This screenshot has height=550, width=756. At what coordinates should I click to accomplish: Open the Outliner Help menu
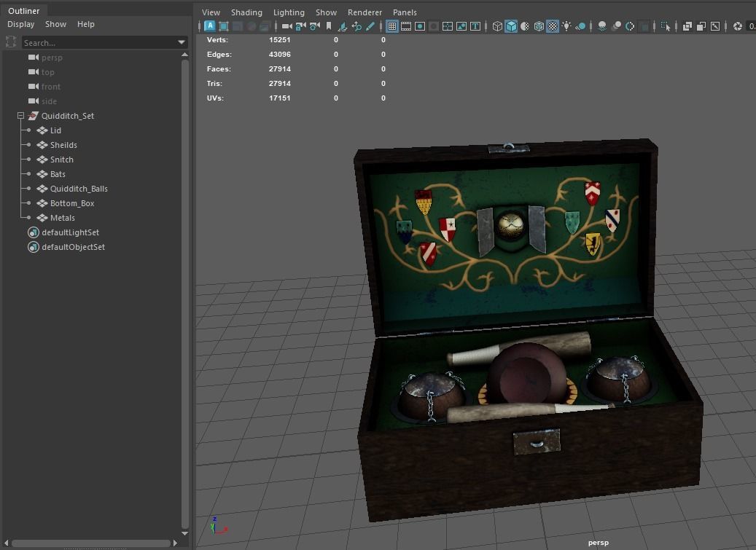(86, 24)
